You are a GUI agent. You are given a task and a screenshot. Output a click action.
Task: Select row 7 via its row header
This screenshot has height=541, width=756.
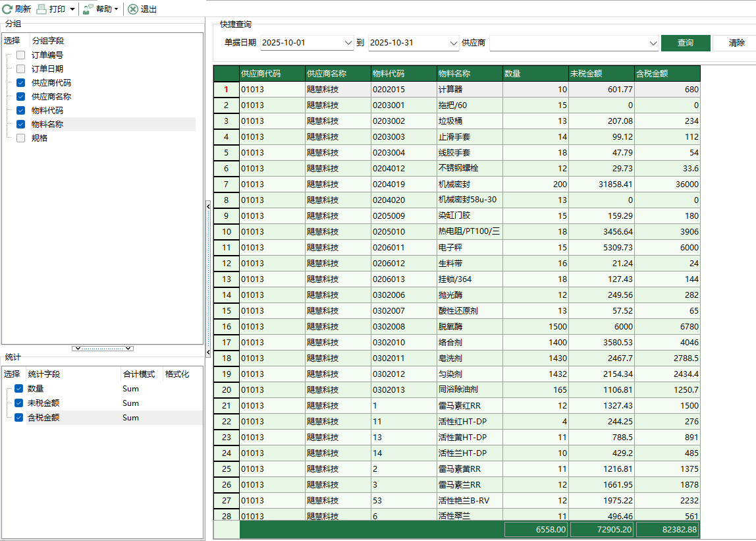pos(226,185)
